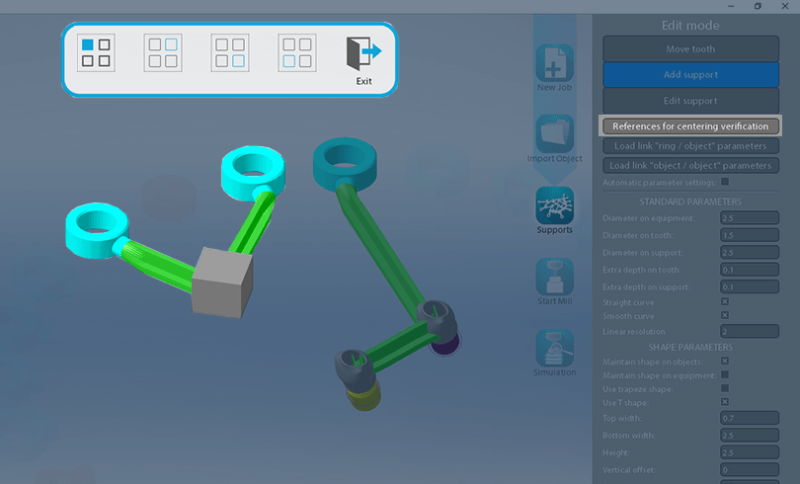Image resolution: width=800 pixels, height=484 pixels.
Task: Select the top-left viewport layout icon
Action: [x=96, y=53]
